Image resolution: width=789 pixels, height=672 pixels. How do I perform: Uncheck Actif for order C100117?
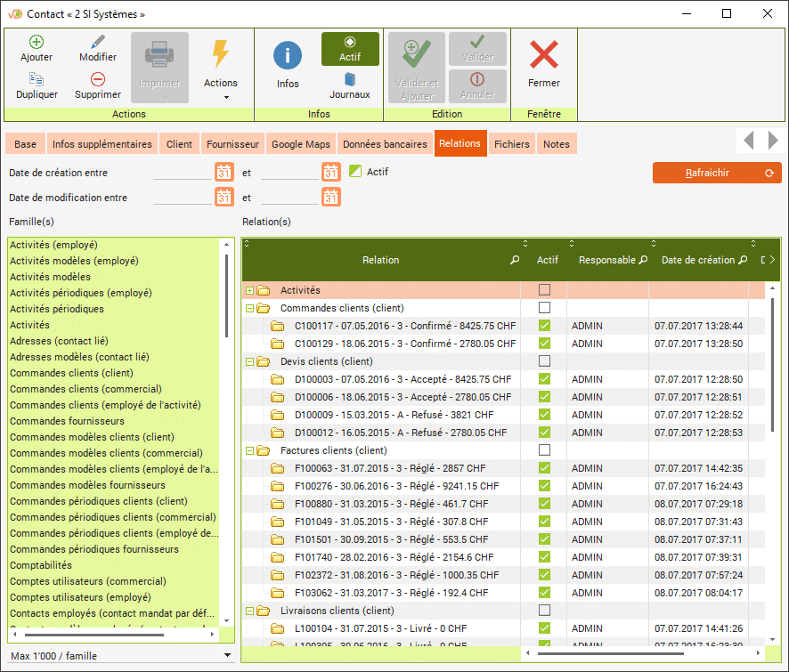pyautogui.click(x=544, y=326)
